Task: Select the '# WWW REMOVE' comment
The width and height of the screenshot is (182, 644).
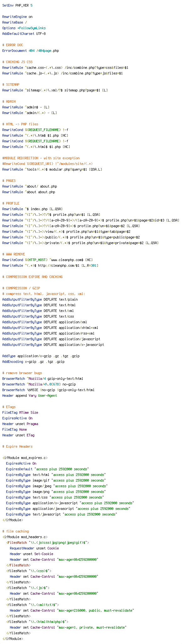Action: [x=13, y=254]
